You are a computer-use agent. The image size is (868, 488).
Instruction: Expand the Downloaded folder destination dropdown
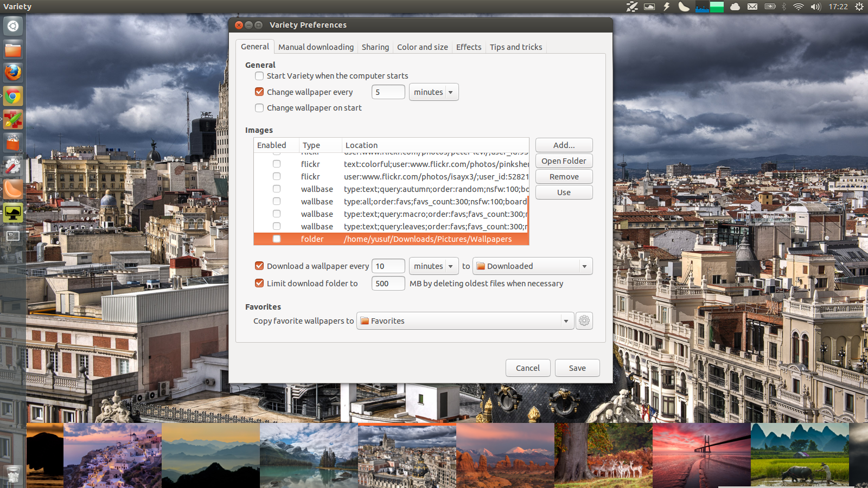584,266
